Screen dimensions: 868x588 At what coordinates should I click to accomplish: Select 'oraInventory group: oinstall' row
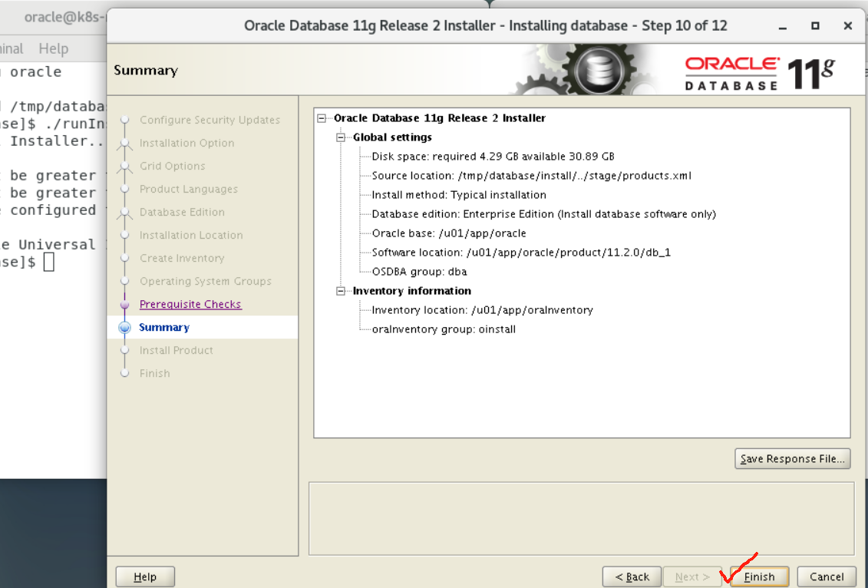pos(444,329)
